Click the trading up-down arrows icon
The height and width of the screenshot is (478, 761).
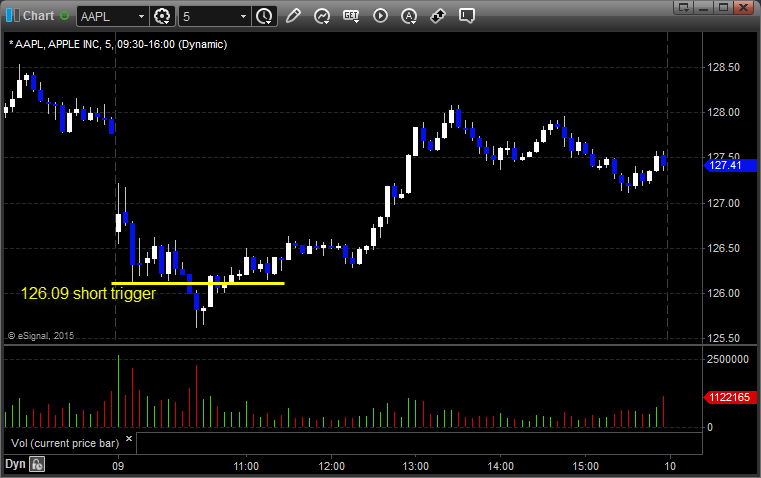(438, 16)
